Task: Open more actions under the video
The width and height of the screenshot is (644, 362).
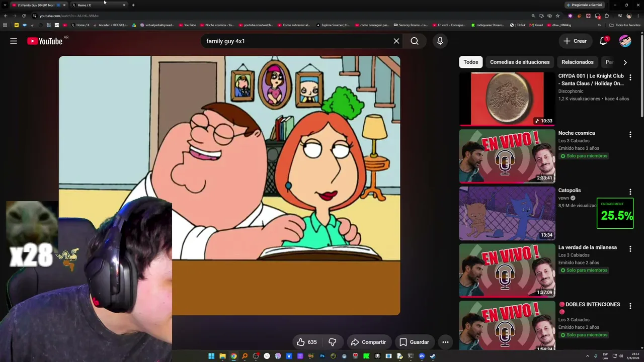Action: point(445,342)
